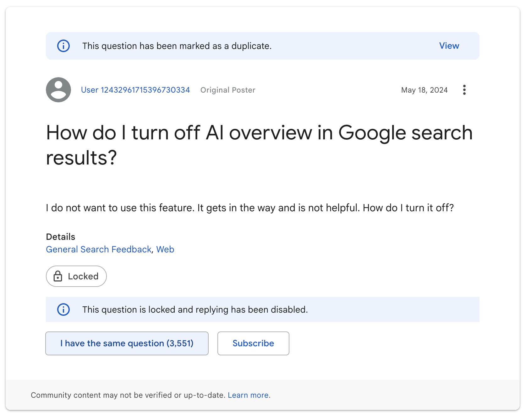Screen dimensions: 526x420
Task: Open profile of User 12432961715396730334
Action: click(135, 90)
